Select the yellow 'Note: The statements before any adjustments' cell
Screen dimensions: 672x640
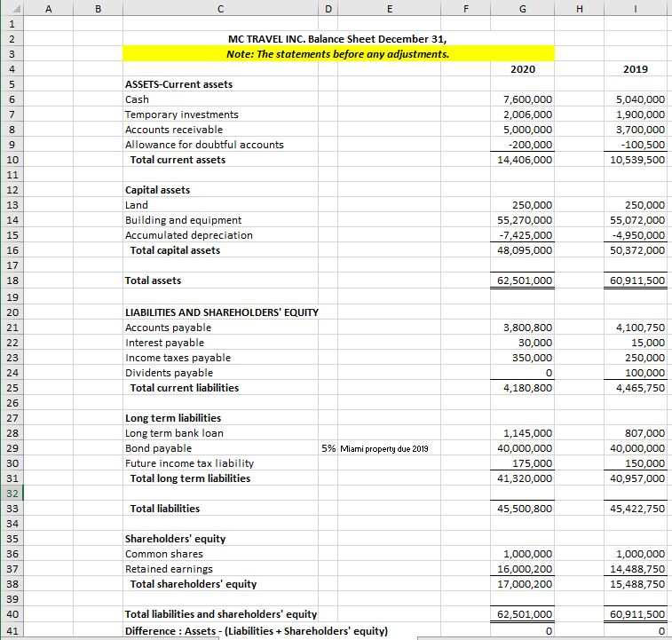coord(338,53)
